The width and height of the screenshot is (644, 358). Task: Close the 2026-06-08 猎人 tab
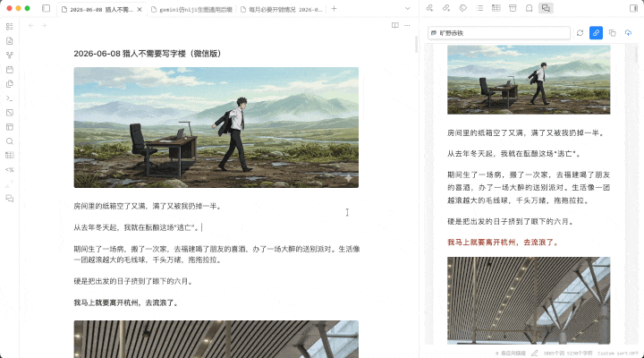(140, 10)
